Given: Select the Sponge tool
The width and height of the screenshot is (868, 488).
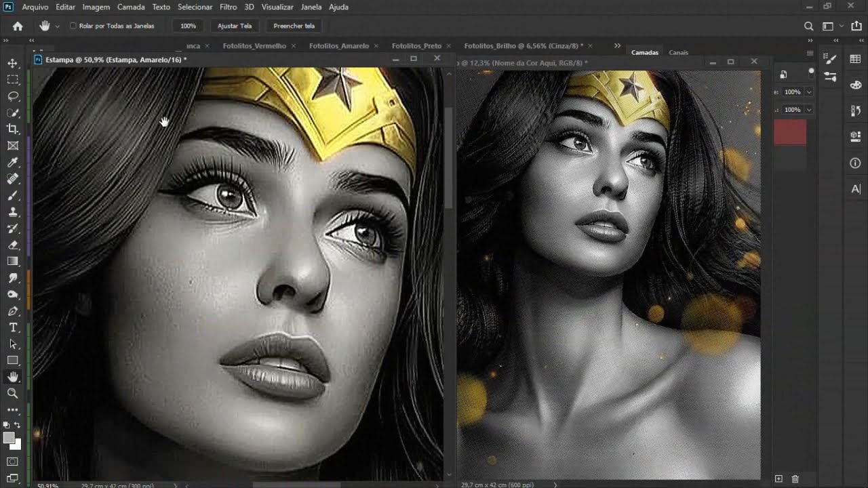Looking at the screenshot, I should click(x=12, y=294).
